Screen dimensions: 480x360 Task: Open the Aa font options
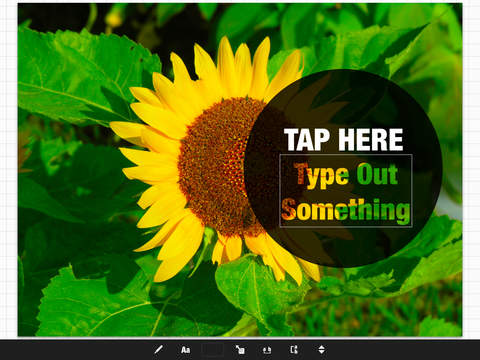185,350
